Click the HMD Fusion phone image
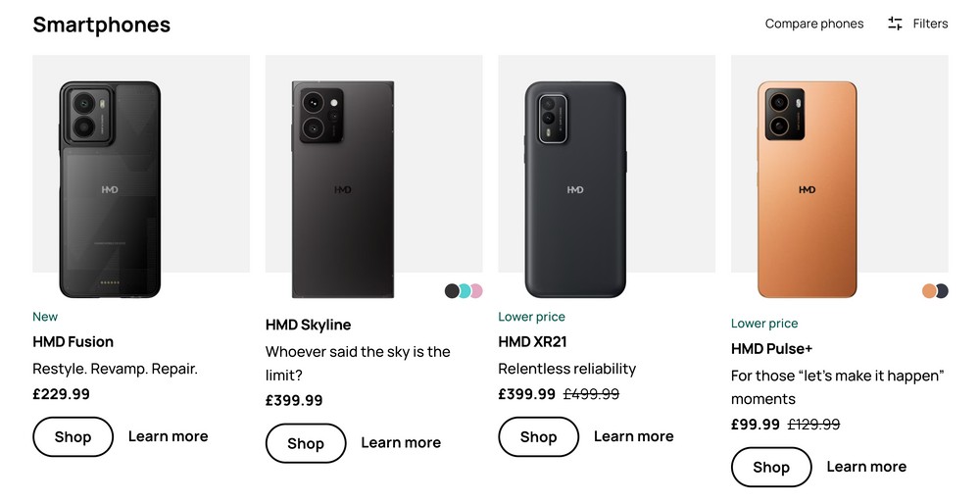Screen dimensions: 980x503 [110, 189]
